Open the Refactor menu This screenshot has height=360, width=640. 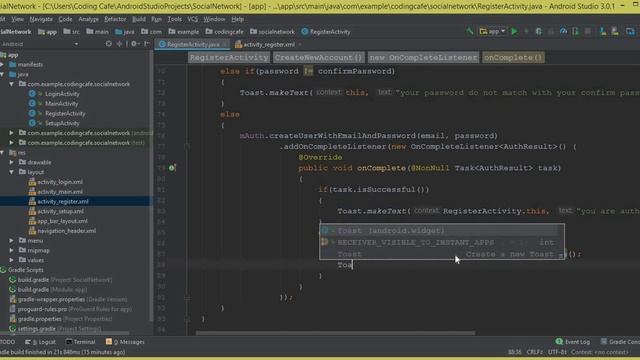point(115,19)
